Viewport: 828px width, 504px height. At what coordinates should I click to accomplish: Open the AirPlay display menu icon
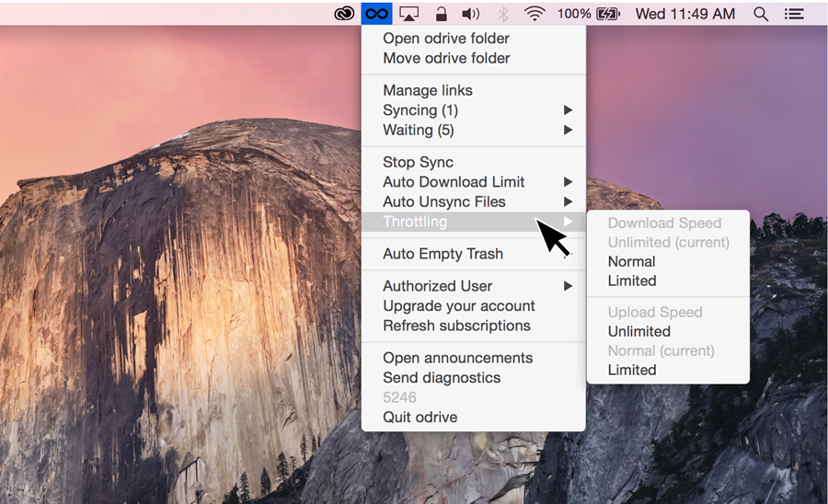[x=408, y=14]
